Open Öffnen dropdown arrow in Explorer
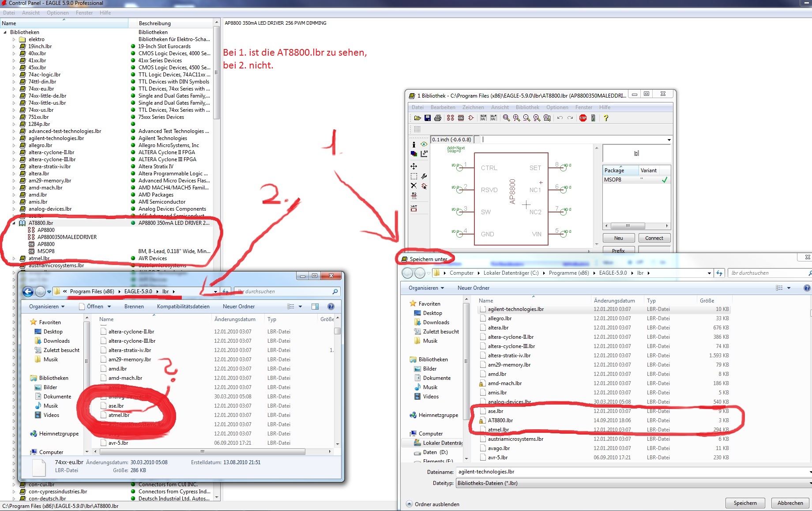The image size is (812, 511). [109, 307]
